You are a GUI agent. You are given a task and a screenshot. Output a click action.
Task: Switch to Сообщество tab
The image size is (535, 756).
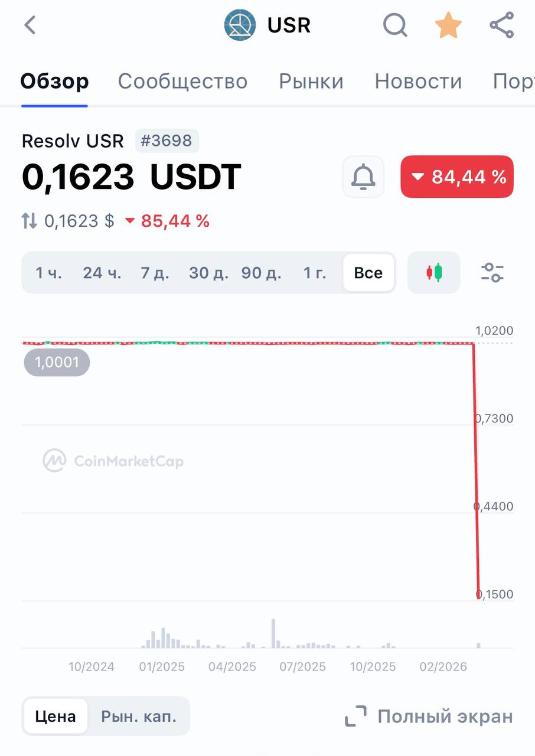pyautogui.click(x=182, y=82)
